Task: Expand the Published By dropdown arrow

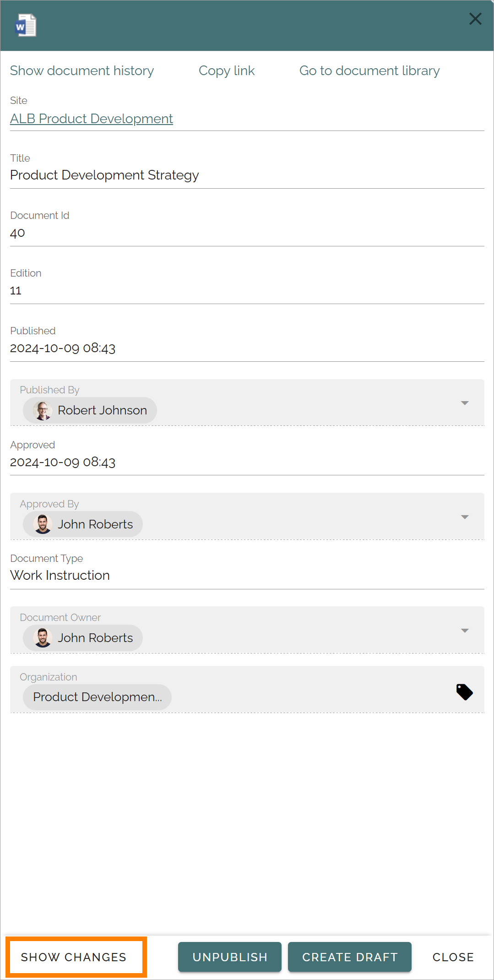Action: pos(465,403)
